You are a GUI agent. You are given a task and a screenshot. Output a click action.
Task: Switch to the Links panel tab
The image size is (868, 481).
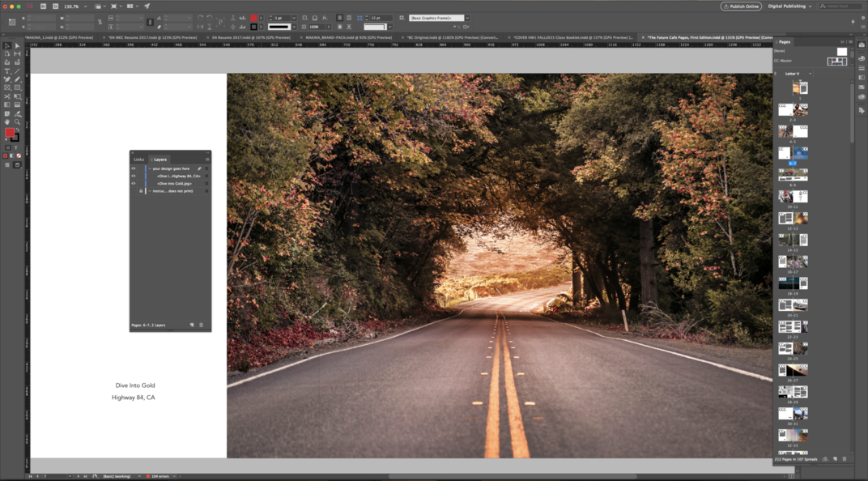pos(138,160)
